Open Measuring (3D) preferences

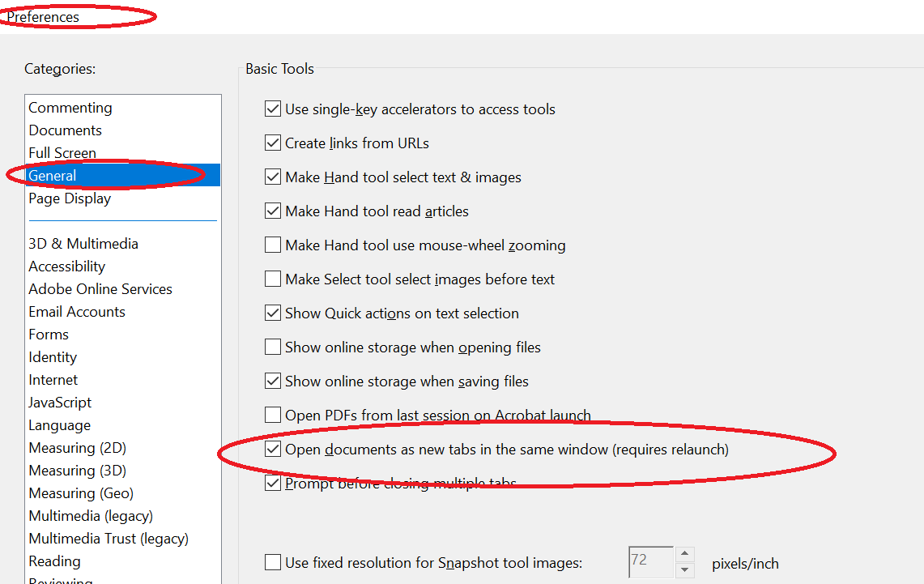click(x=77, y=470)
